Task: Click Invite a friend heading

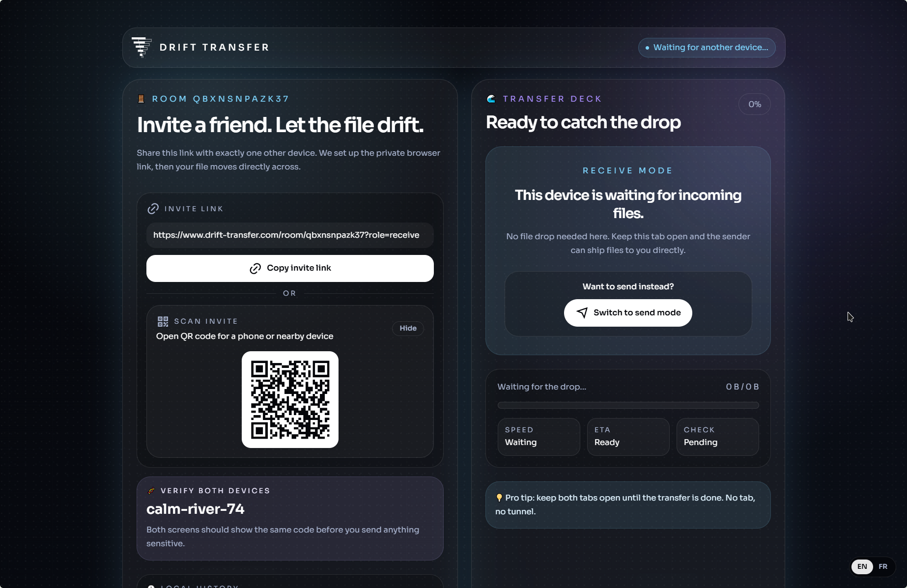Action: point(280,125)
